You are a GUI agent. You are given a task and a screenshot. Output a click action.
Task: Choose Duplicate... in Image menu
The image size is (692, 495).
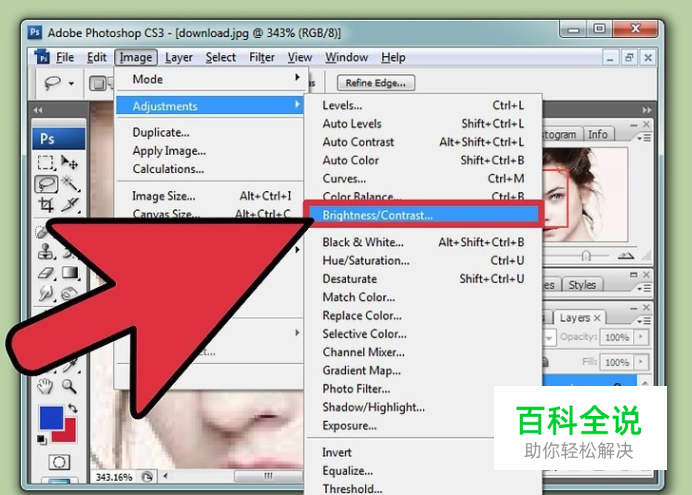click(210, 132)
